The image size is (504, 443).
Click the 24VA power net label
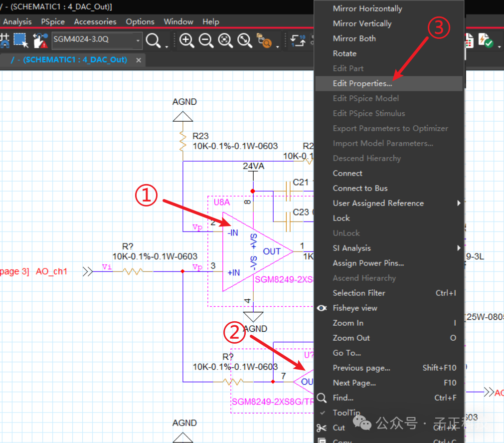click(x=253, y=166)
